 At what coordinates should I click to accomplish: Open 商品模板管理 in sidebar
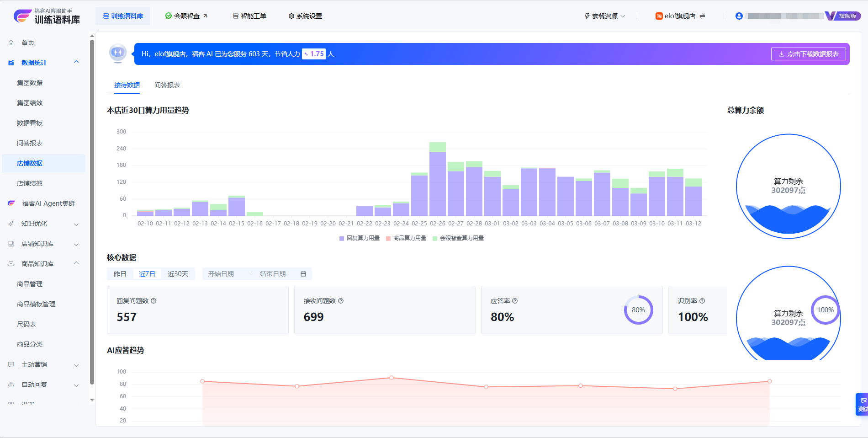(x=36, y=304)
